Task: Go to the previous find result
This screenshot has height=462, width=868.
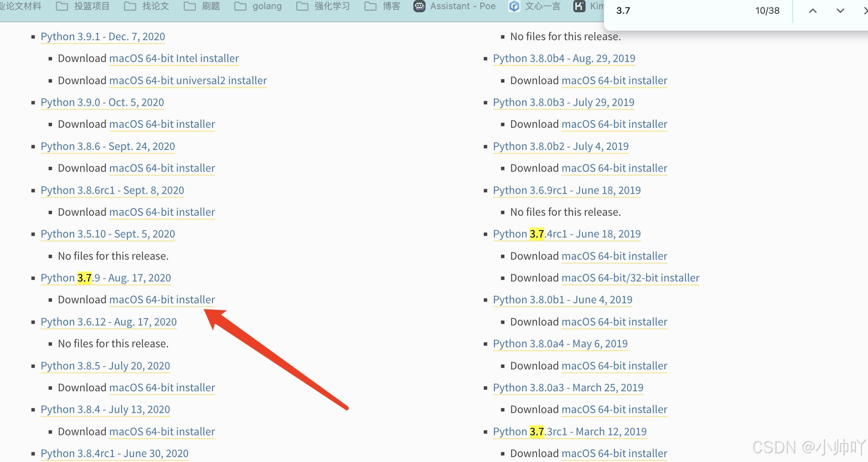Action: click(x=813, y=11)
